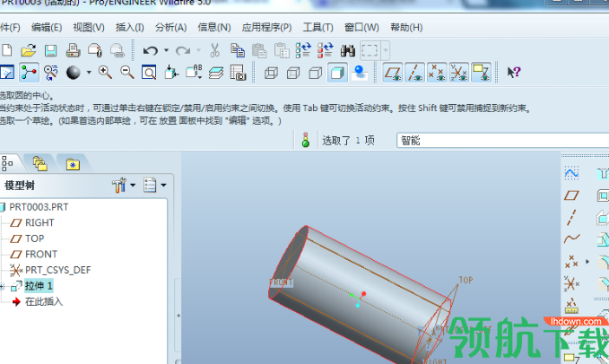Select the Sketch tool in right toolbar
This screenshot has width=609, height=364.
(x=571, y=173)
